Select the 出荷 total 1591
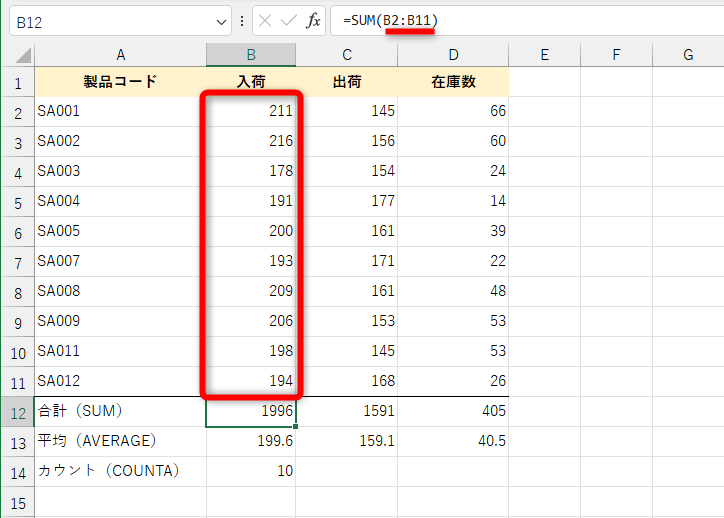 (347, 411)
